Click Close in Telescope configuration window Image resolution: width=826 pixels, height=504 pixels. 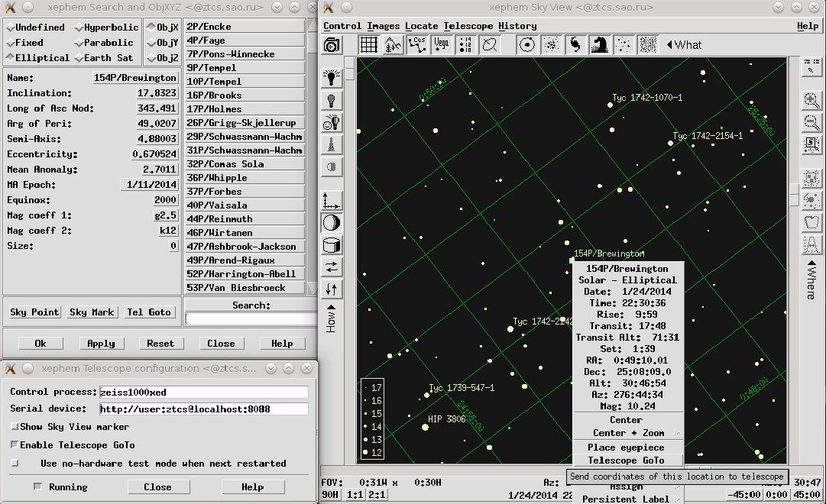click(157, 487)
